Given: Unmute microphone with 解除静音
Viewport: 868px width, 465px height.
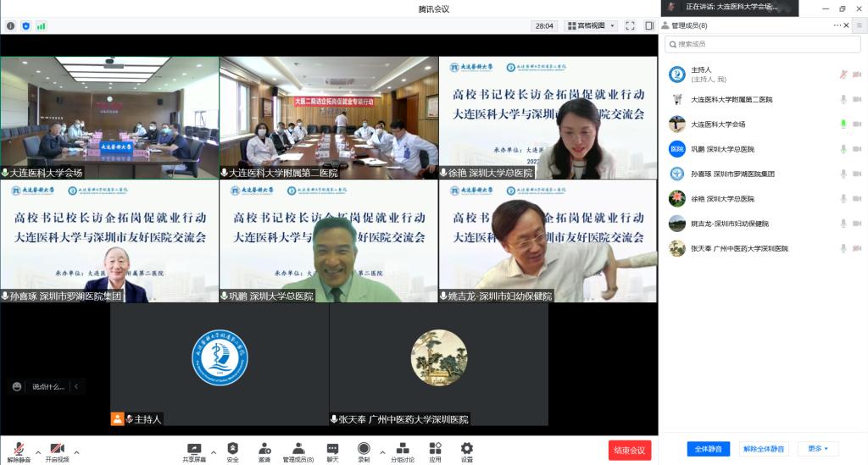Looking at the screenshot, I should click(x=19, y=452).
